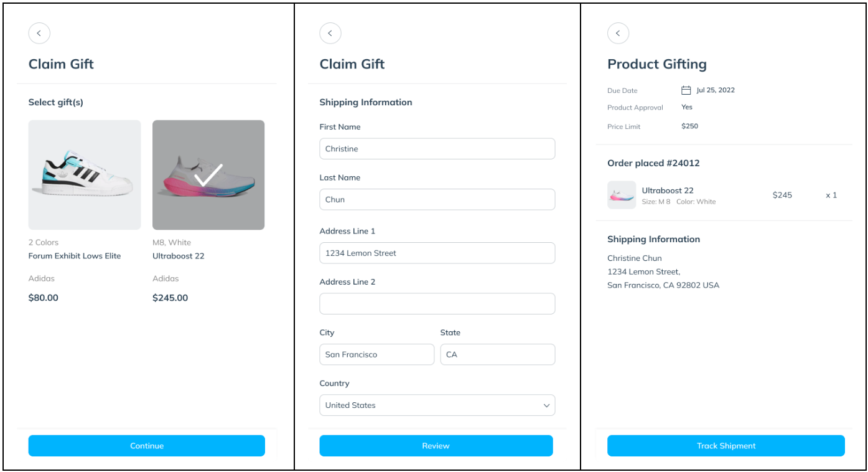Click the Last Name input with Chun
This screenshot has height=472, width=868.
[437, 200]
